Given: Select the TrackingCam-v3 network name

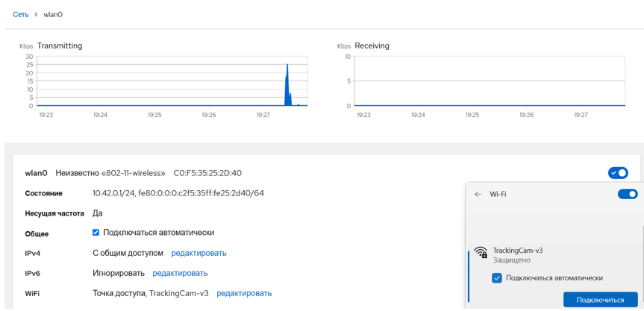Looking at the screenshot, I should coord(517,251).
